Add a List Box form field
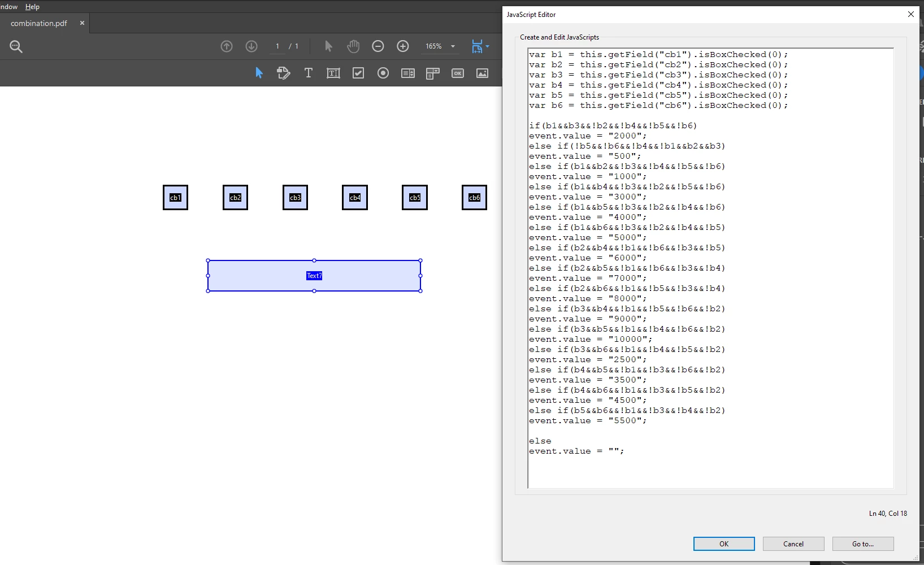The width and height of the screenshot is (924, 565). point(408,73)
